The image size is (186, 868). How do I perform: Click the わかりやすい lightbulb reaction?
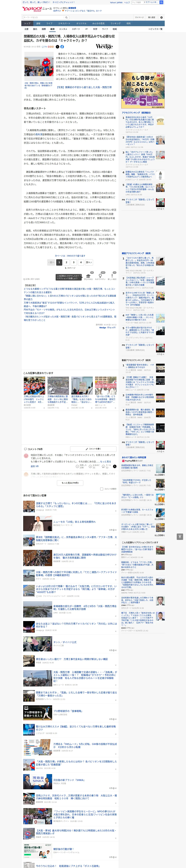click(100, 276)
